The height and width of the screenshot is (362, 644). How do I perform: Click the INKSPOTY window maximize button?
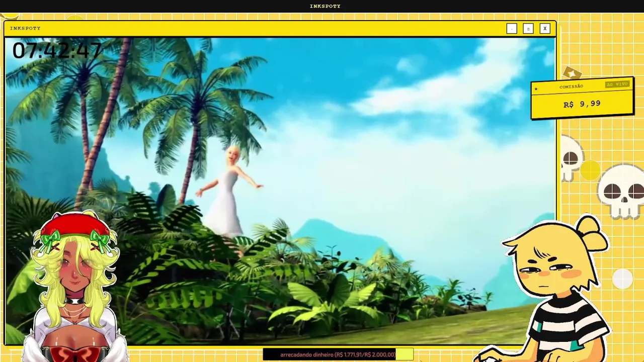[528, 29]
